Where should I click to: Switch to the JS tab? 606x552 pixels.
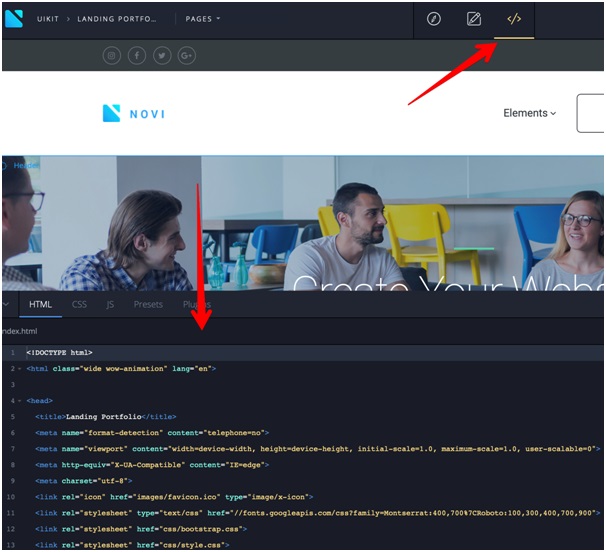click(110, 305)
